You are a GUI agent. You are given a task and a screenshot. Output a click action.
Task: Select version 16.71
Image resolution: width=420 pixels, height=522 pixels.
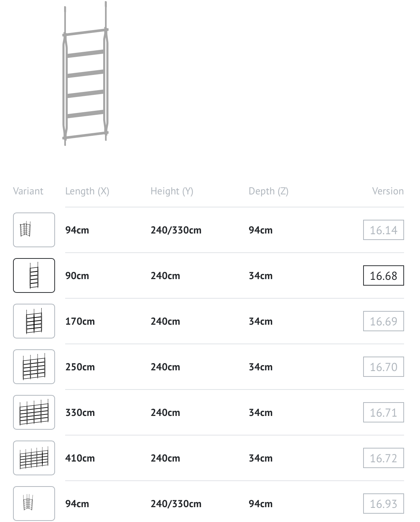pos(383,412)
